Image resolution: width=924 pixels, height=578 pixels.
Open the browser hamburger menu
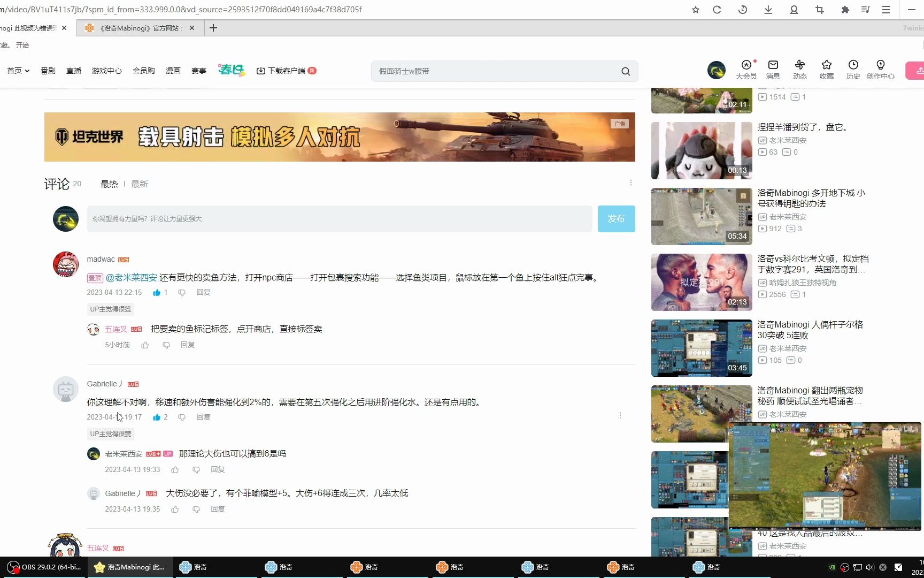[x=886, y=10]
